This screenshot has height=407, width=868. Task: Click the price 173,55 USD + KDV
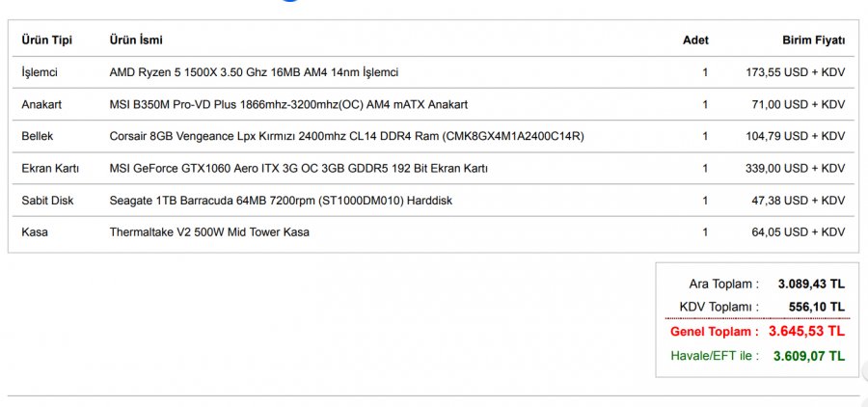796,72
